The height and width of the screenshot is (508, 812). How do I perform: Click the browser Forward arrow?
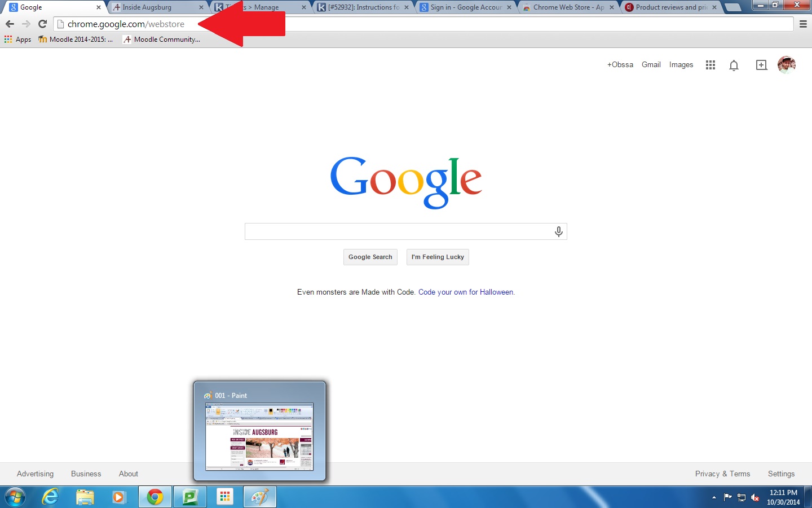pyautogui.click(x=26, y=24)
